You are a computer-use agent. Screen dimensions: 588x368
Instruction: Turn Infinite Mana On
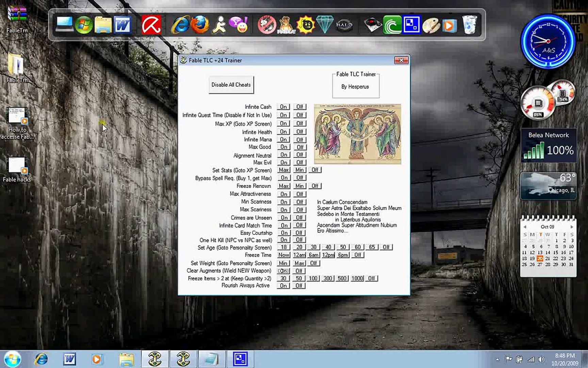tap(283, 140)
